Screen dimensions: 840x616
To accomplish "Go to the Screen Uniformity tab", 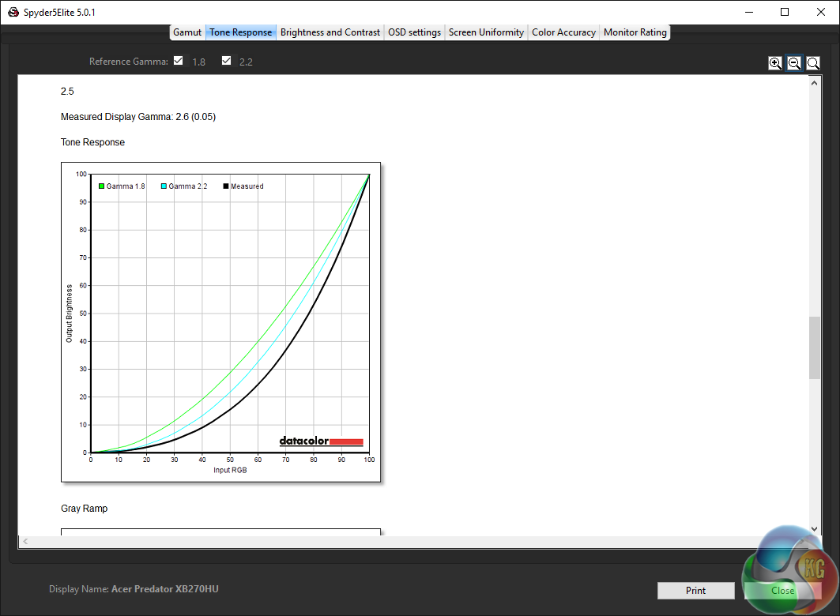I will click(486, 32).
